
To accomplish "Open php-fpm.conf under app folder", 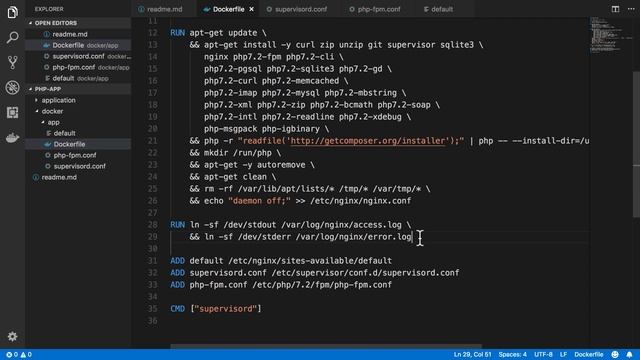I will (75, 155).
